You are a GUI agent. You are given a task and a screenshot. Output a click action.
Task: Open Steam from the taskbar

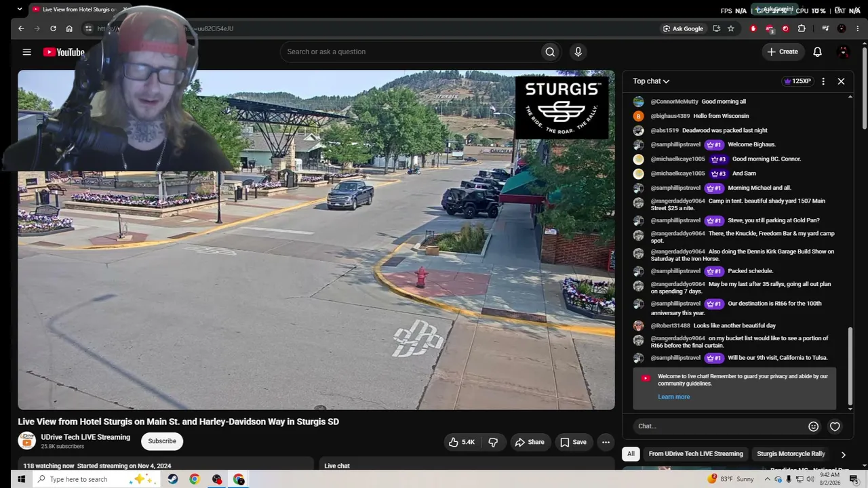point(173,479)
